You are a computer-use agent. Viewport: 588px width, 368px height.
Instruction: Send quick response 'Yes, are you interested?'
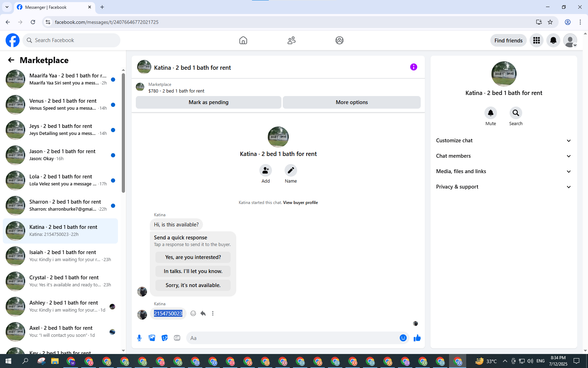pos(193,257)
